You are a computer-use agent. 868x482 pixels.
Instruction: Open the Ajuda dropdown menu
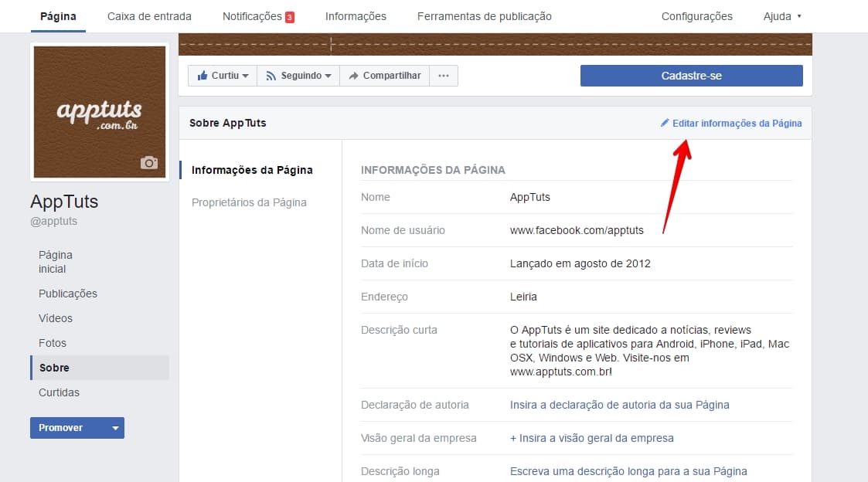tap(782, 16)
